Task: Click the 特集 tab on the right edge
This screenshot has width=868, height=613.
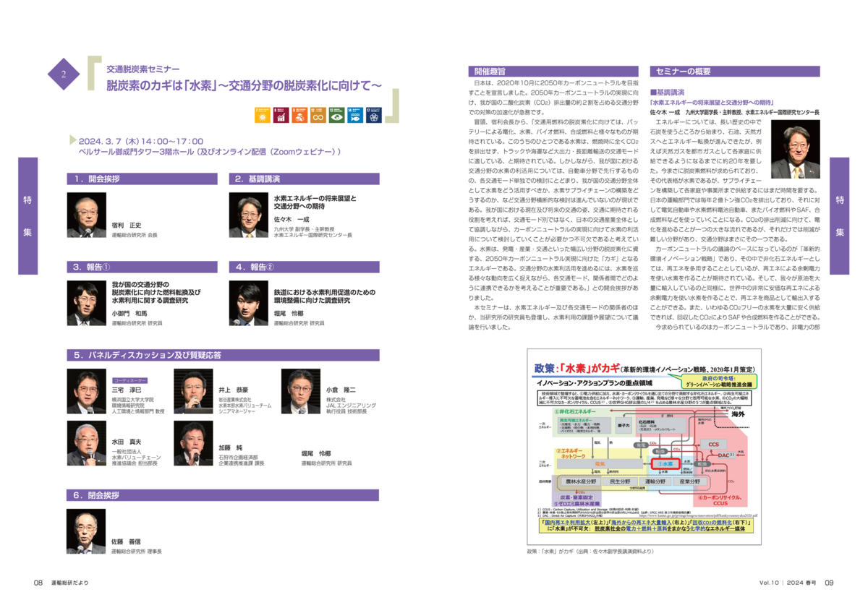Action: (840, 216)
